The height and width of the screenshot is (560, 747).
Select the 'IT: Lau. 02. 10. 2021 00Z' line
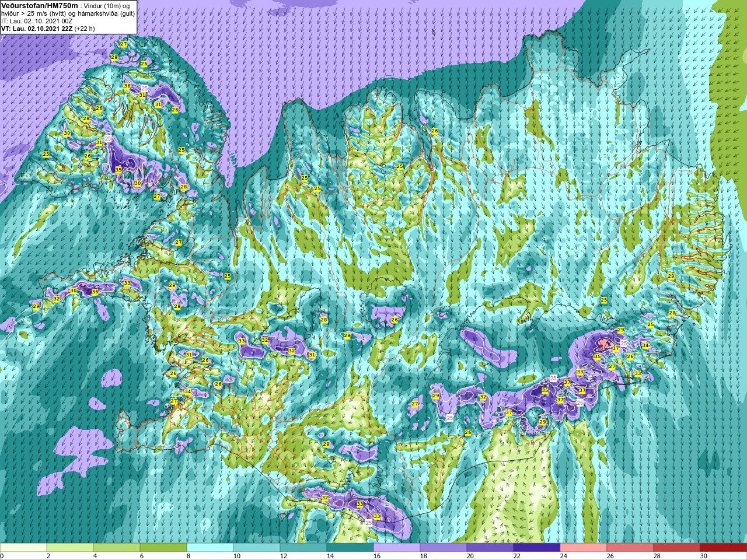[x=37, y=21]
